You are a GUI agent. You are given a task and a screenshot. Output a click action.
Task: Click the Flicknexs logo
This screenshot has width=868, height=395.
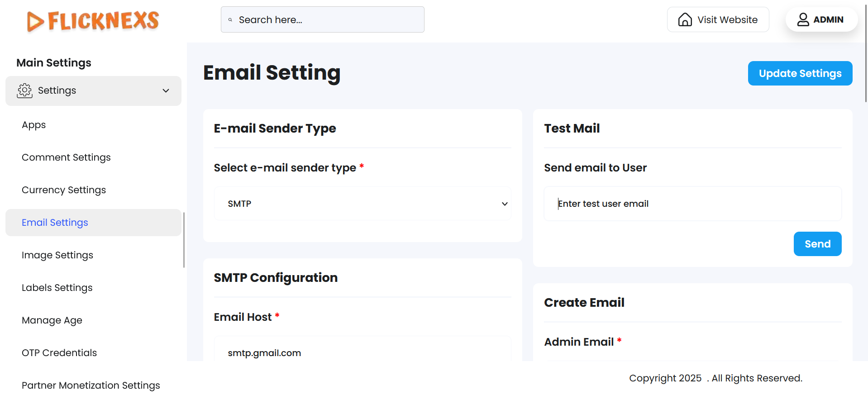click(x=93, y=21)
